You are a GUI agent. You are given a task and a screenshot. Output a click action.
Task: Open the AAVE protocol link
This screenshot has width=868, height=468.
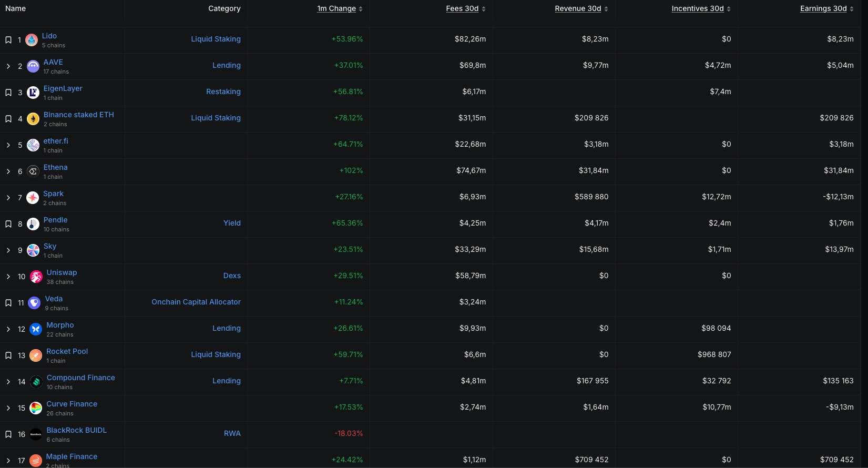pyautogui.click(x=53, y=62)
